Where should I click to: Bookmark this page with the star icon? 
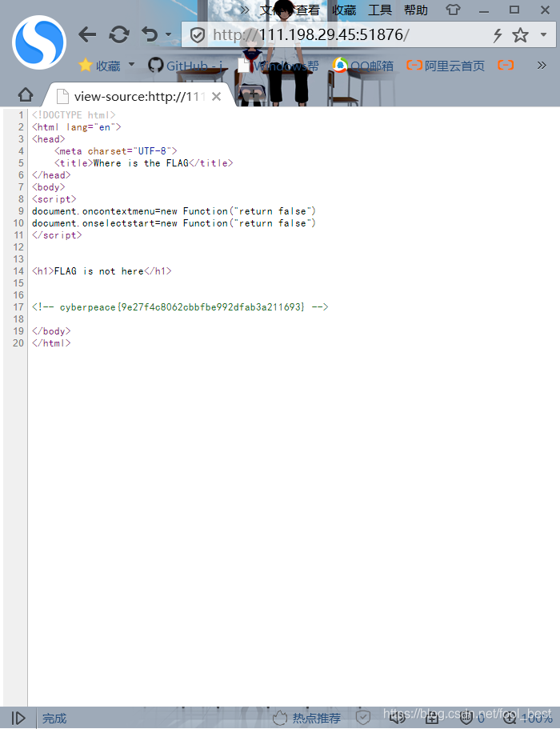[x=520, y=35]
